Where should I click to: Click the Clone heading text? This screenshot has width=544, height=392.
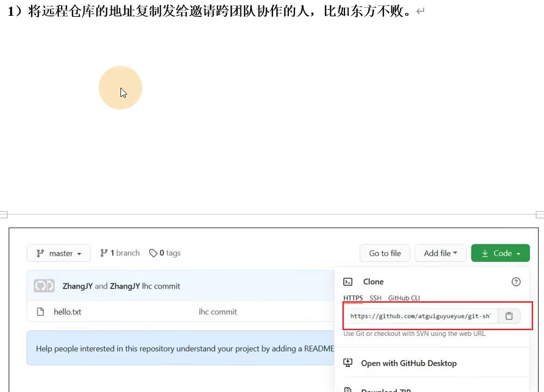[373, 282]
